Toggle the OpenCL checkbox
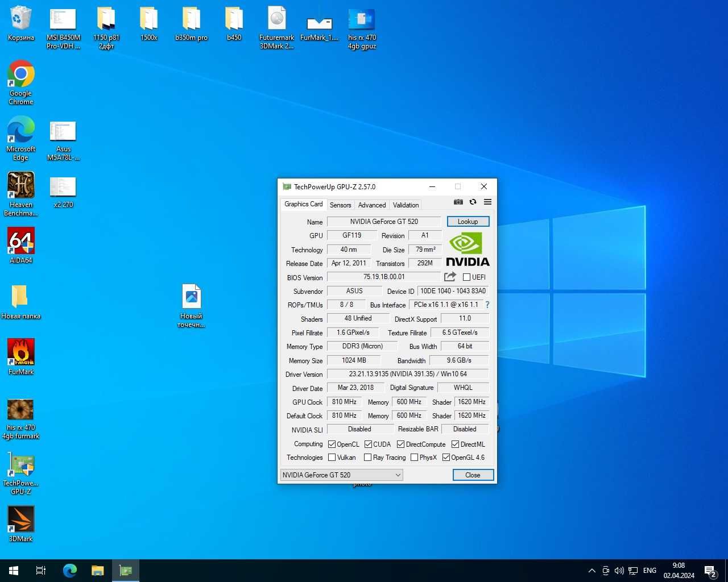Viewport: 728px width, 582px height. 332,444
